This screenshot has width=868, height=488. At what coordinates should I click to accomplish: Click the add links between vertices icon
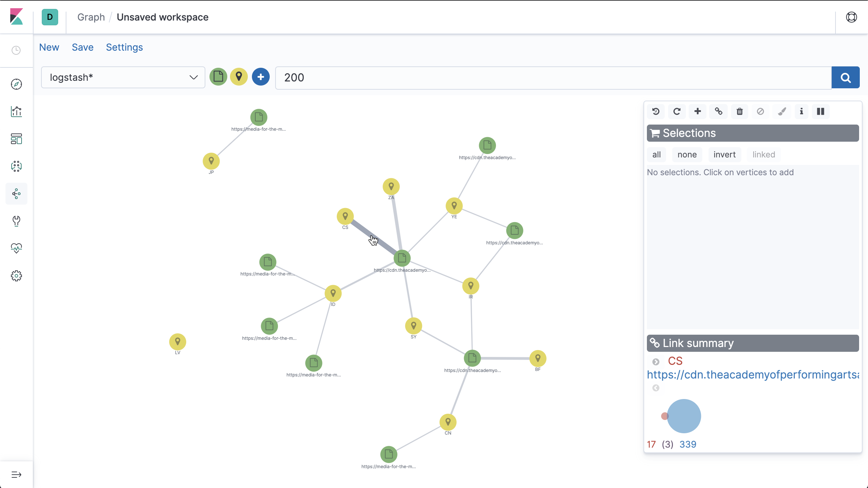tap(718, 111)
